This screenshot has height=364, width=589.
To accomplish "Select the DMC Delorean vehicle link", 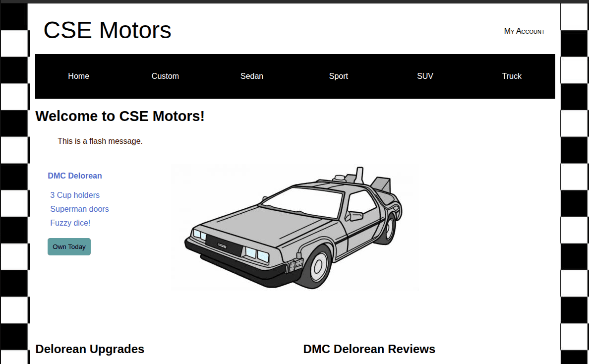I will coord(75,176).
